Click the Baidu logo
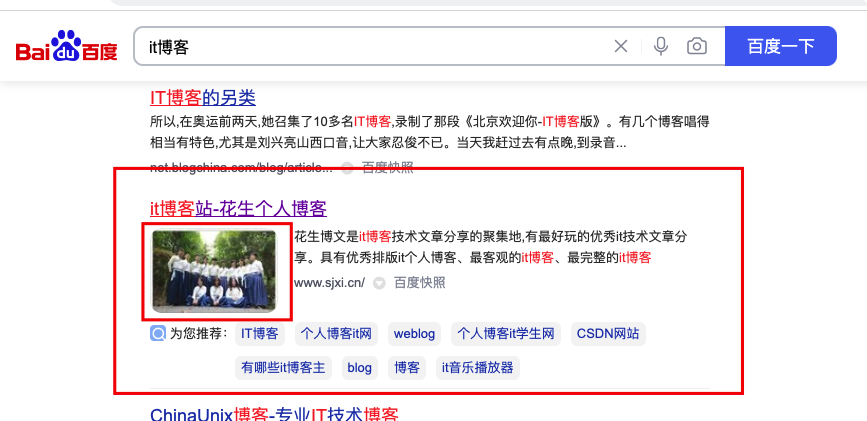This screenshot has width=867, height=421. tap(66, 46)
